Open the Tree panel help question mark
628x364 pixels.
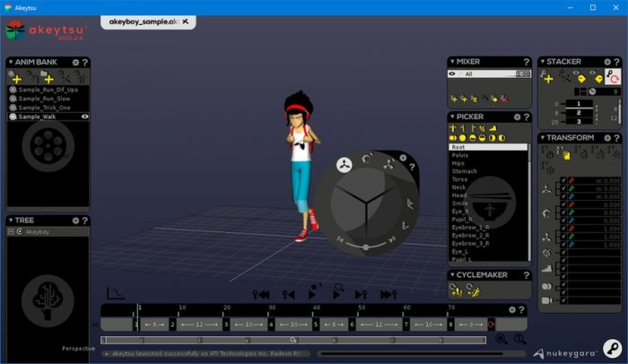point(85,220)
